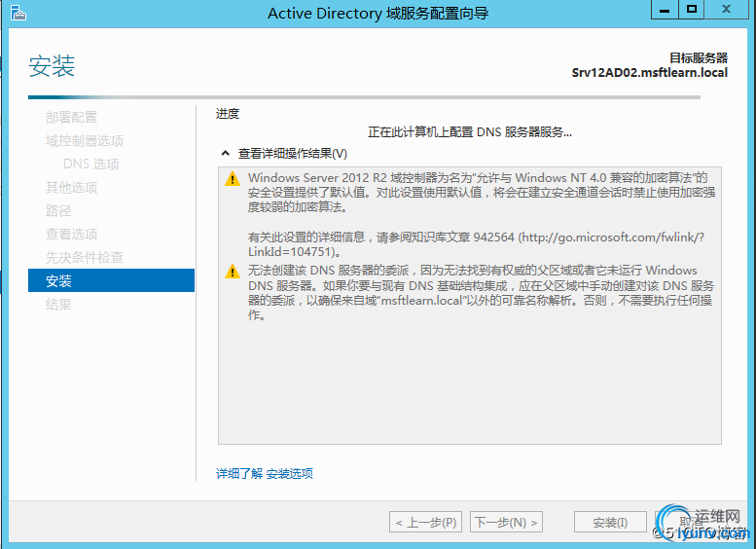Open DNS 选项 step in sidebar
The height and width of the screenshot is (549, 756).
pos(91,165)
